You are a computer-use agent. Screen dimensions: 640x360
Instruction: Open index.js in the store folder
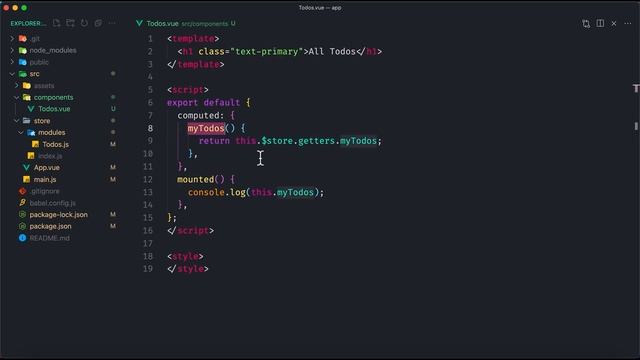50,156
